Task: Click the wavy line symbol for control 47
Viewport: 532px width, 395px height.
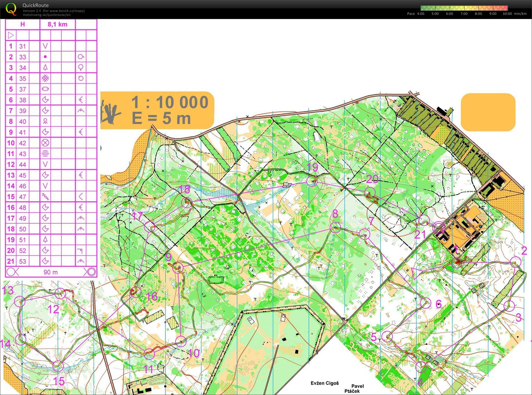Action: tap(45, 197)
